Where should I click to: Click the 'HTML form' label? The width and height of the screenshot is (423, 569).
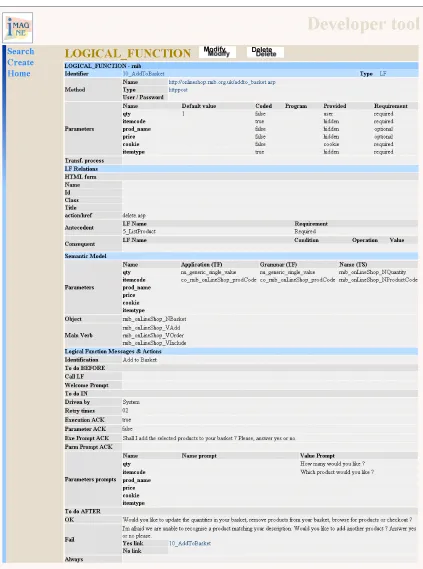(x=81, y=177)
